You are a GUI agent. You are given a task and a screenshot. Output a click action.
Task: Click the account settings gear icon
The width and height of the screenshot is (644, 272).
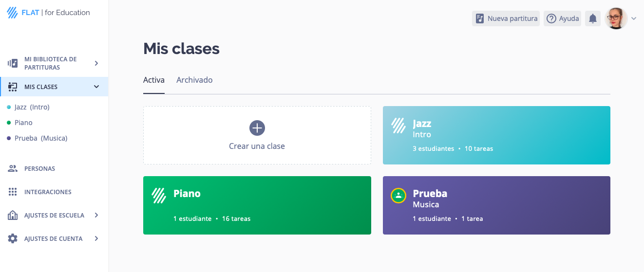pos(13,238)
